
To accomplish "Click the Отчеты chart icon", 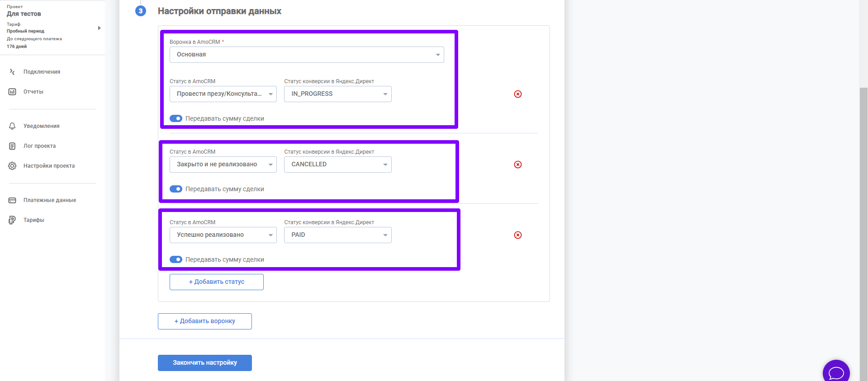I will [12, 92].
